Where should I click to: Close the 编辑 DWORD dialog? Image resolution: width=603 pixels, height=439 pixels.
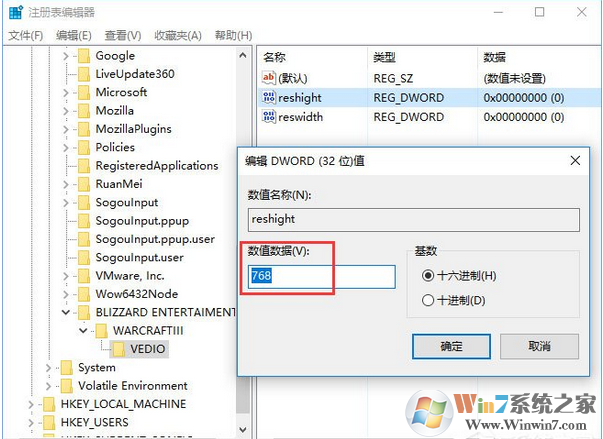(x=575, y=160)
